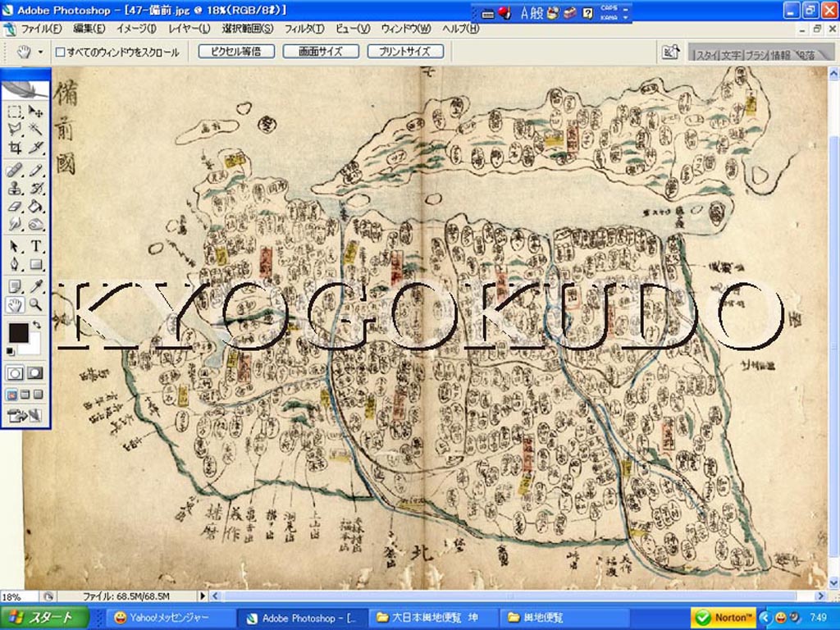The height and width of the screenshot is (630, 840).
Task: Choose the Eraser tool
Action: pos(15,207)
